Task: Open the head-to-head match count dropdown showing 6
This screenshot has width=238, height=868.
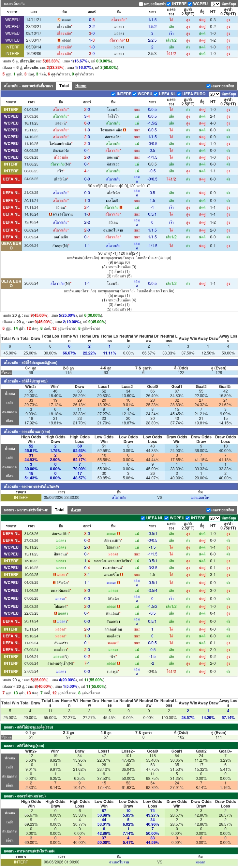Action: click(x=216, y=4)
